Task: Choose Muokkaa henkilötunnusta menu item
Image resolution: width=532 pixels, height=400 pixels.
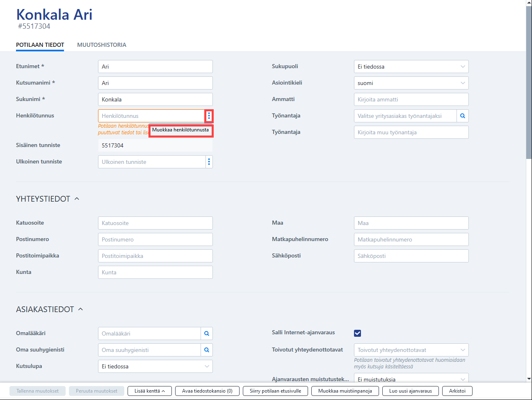Action: tap(180, 130)
